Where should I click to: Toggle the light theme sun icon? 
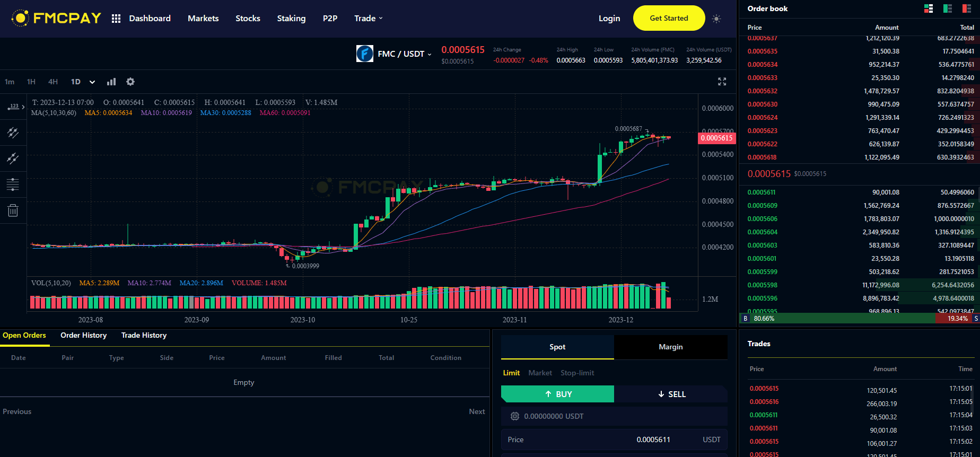click(716, 19)
